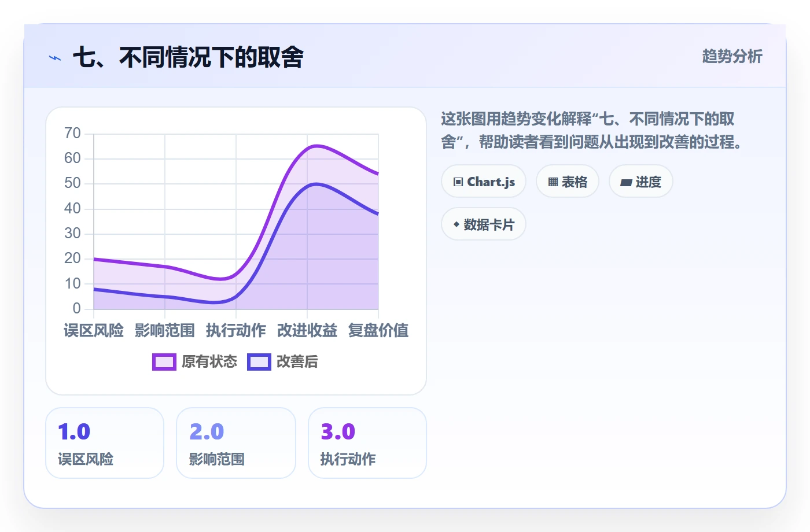Open the 2.0 影响范围 data card

pyautogui.click(x=236, y=443)
